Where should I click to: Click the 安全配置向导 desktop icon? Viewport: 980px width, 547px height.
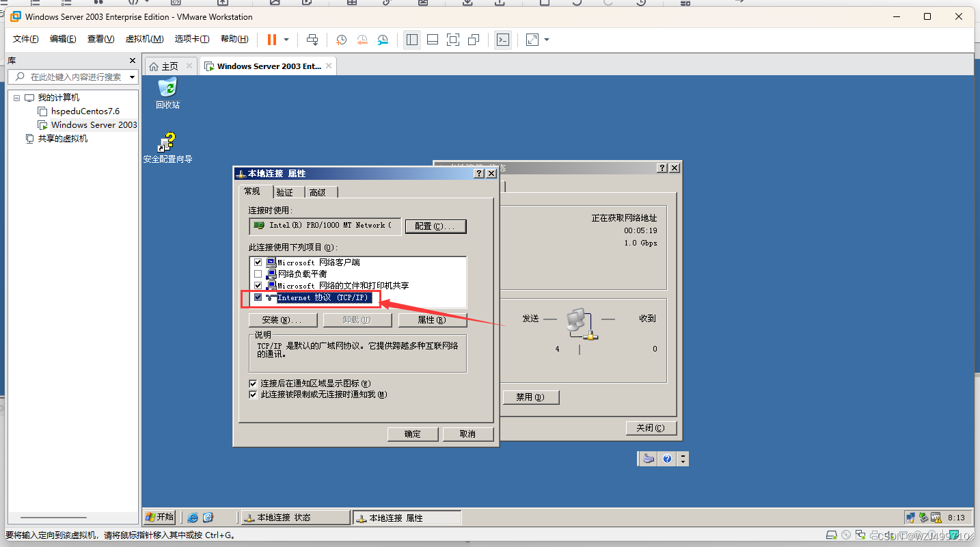(x=167, y=148)
